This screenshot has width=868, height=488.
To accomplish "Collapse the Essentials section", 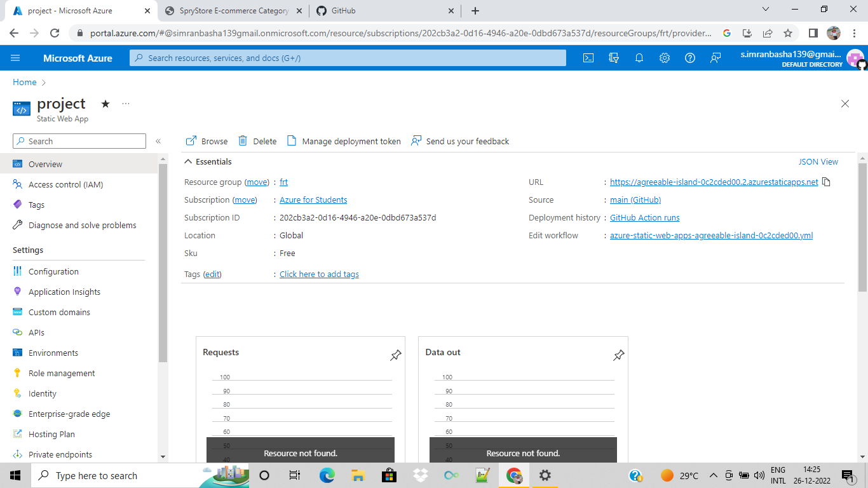I will pyautogui.click(x=188, y=161).
